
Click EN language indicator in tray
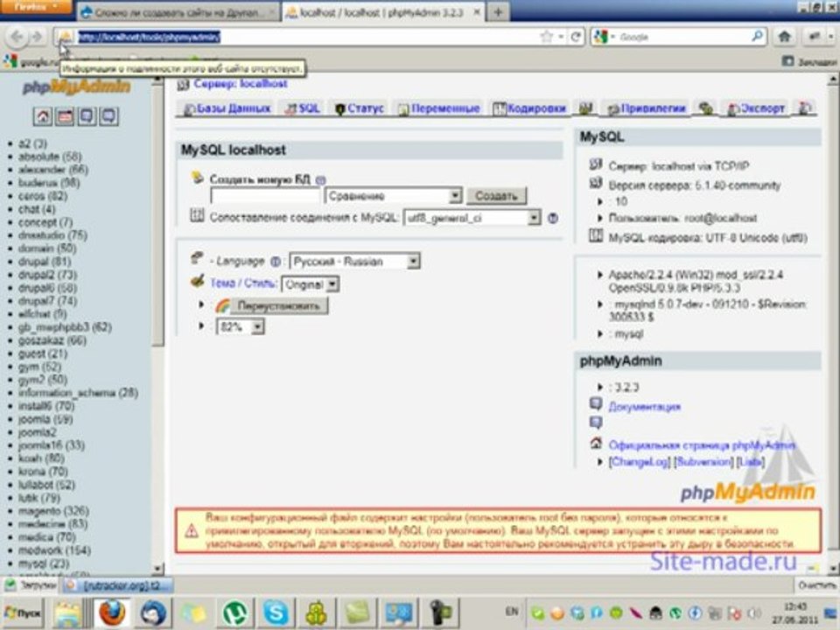pos(512,612)
